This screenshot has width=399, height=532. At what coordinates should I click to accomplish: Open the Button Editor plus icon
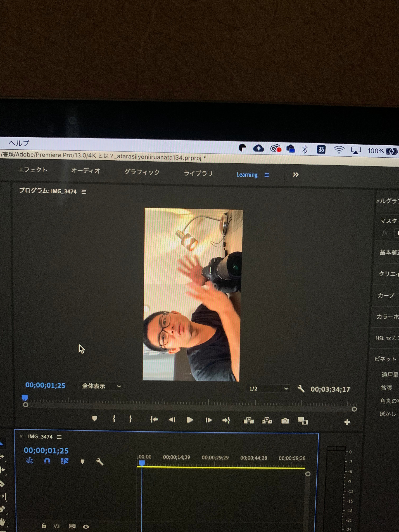(347, 422)
